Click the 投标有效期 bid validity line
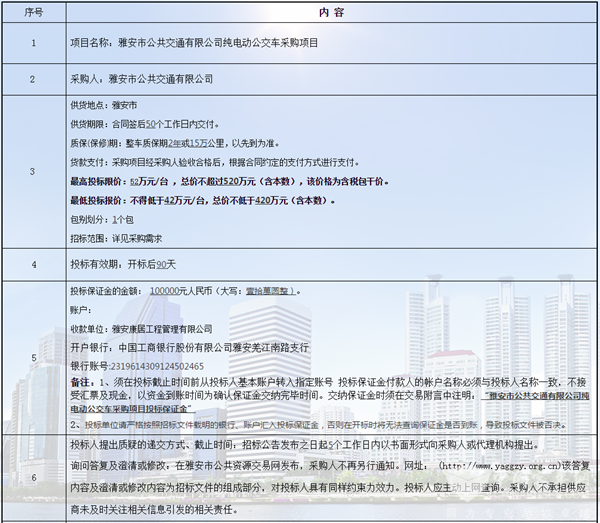 [122, 264]
